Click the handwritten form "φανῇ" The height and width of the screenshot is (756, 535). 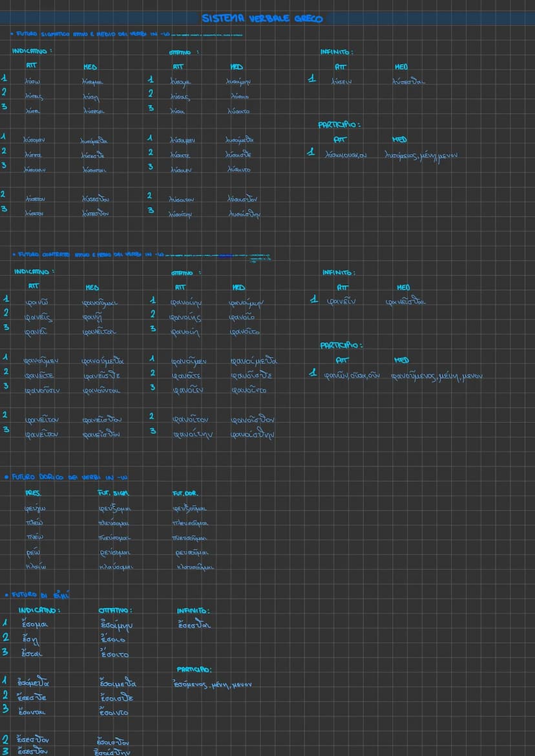[x=93, y=318]
